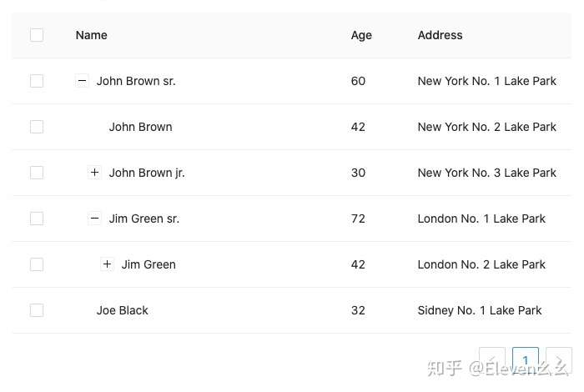
Task: Click the Joe Black name cell
Action: coord(123,310)
